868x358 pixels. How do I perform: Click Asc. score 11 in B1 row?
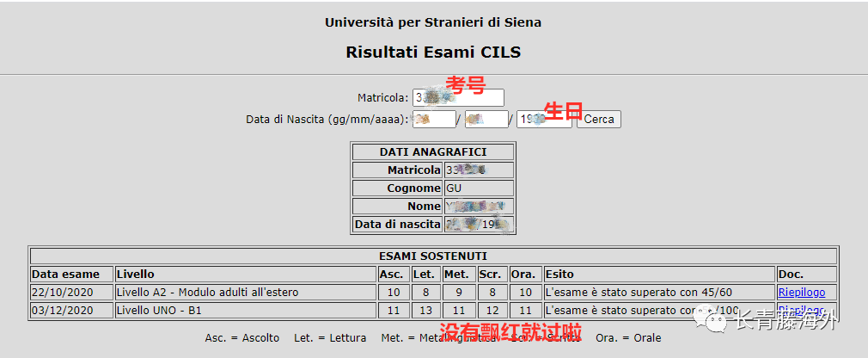coord(394,311)
